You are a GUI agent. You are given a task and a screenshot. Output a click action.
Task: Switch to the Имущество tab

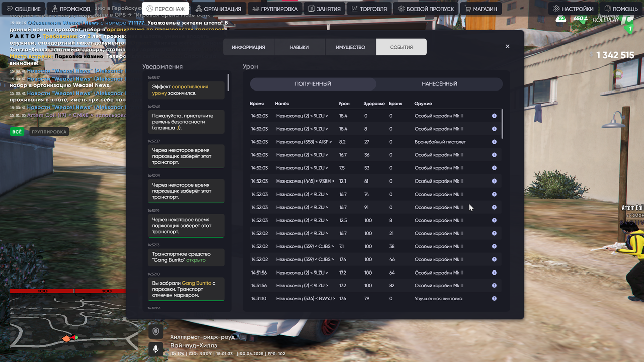tap(350, 47)
